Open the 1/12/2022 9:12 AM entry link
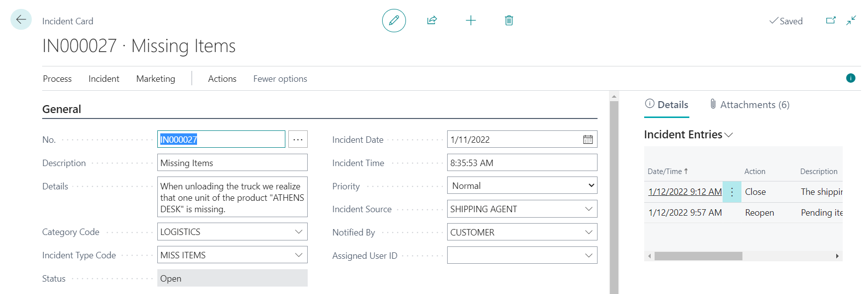This screenshot has height=294, width=868. pyautogui.click(x=685, y=192)
